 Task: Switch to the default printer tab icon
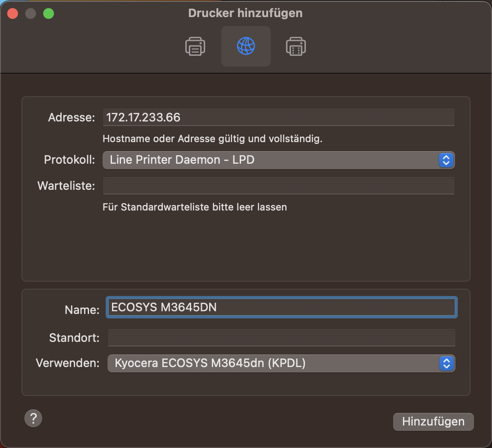pos(195,46)
